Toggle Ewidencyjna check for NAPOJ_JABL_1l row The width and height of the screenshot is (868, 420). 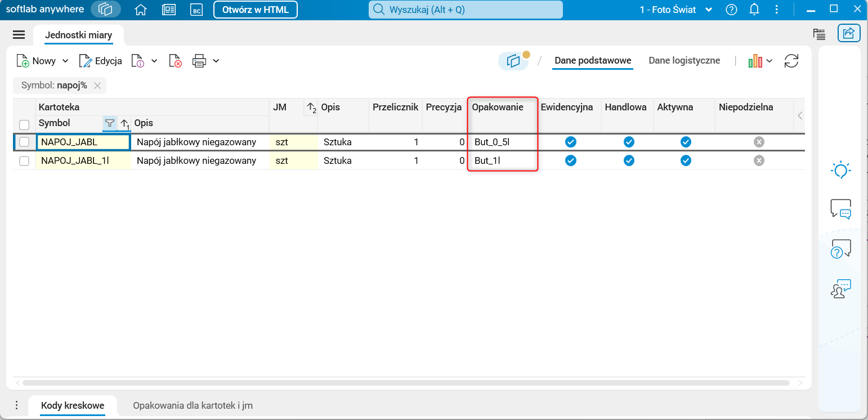tap(571, 160)
